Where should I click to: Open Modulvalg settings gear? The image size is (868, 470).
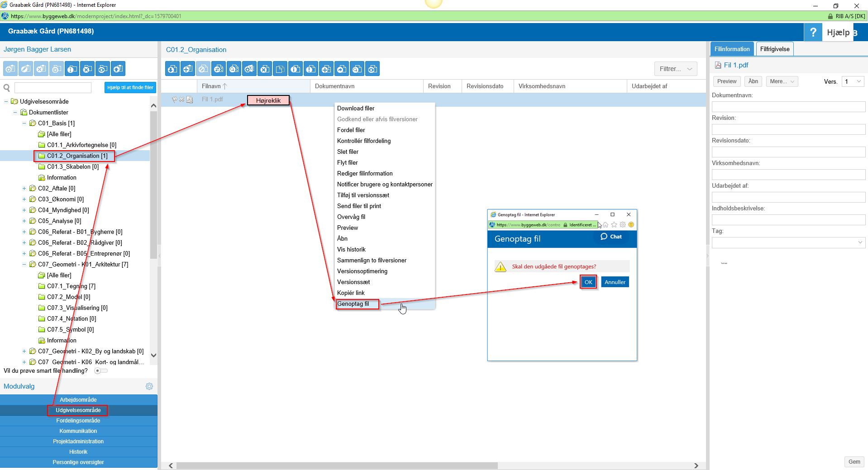(x=149, y=386)
